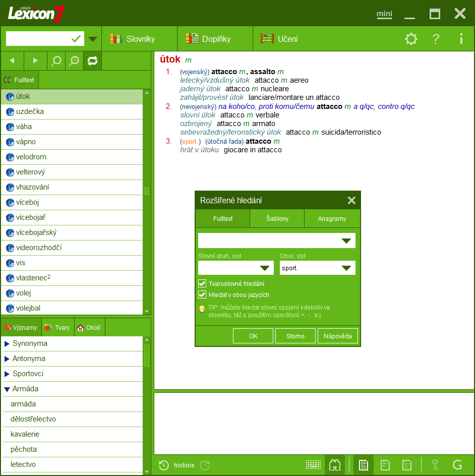The height and width of the screenshot is (476, 475).
Task: Click the globe icon next to uzdečka
Action: point(10,112)
